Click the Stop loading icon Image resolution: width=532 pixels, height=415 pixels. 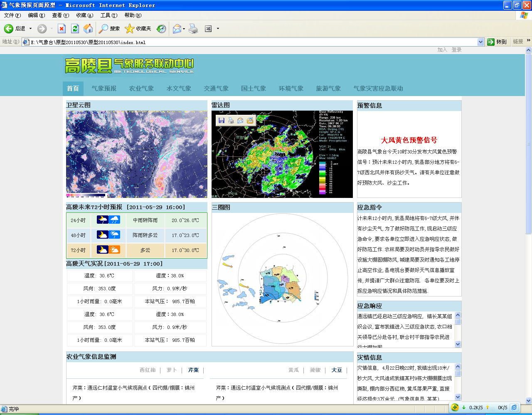62,28
